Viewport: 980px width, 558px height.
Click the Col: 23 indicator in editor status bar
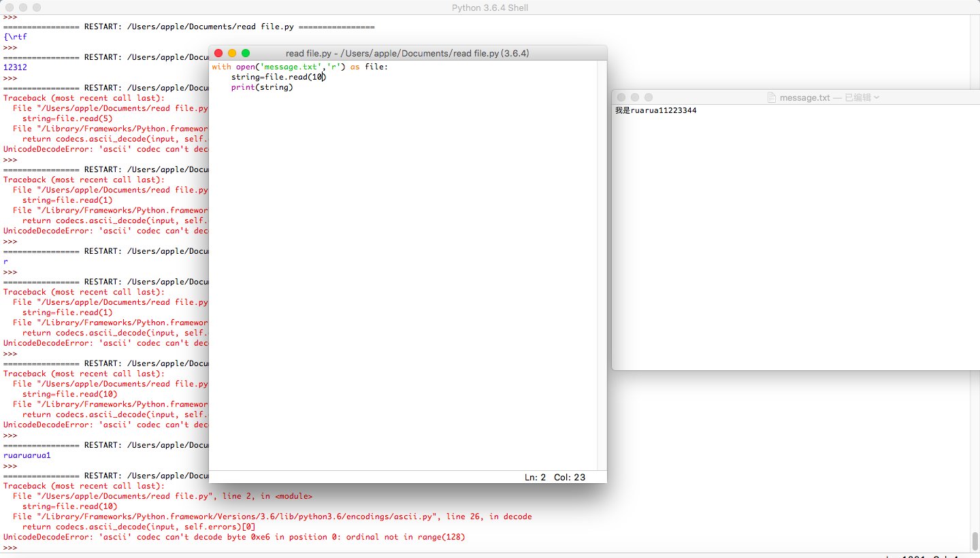point(570,477)
